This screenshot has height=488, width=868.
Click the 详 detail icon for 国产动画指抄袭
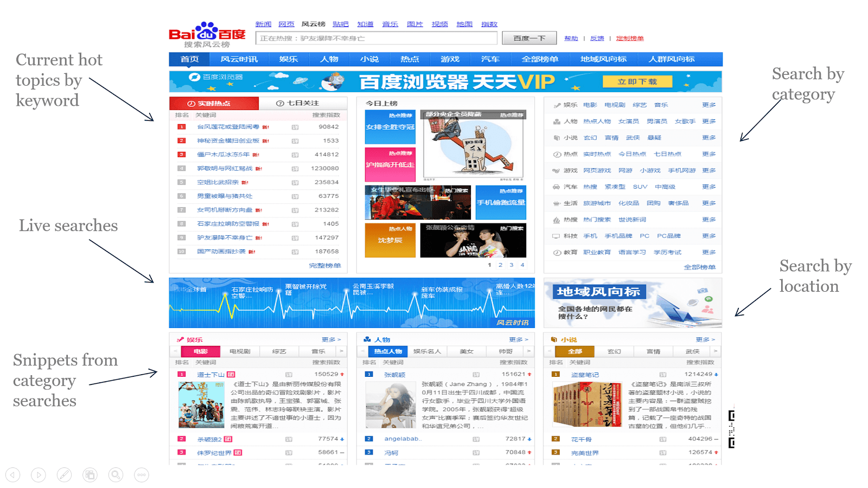coord(295,252)
